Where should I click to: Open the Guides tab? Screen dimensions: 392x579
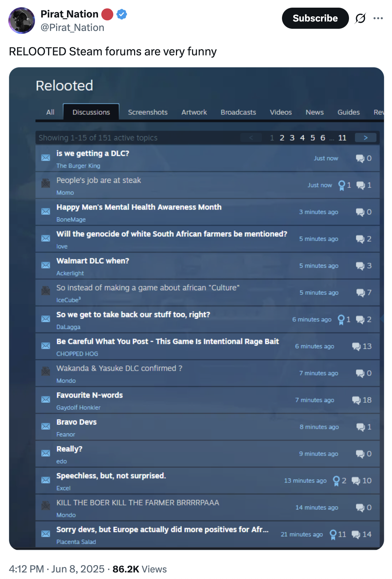pos(348,112)
